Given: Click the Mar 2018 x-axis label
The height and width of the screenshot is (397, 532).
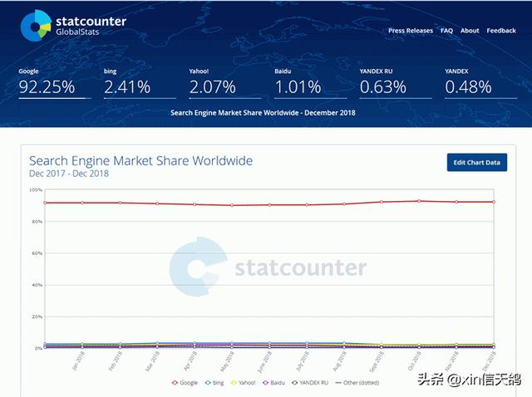Looking at the screenshot, I should (153, 361).
